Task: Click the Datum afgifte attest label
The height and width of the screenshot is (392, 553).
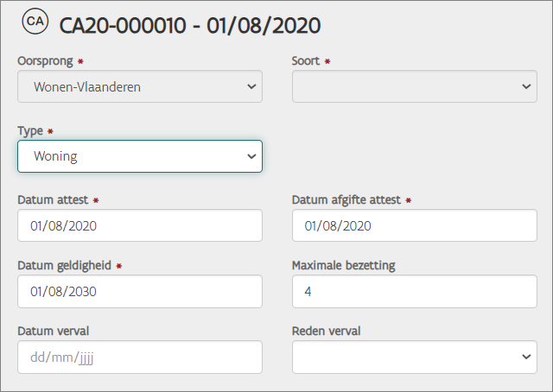Action: tap(346, 199)
